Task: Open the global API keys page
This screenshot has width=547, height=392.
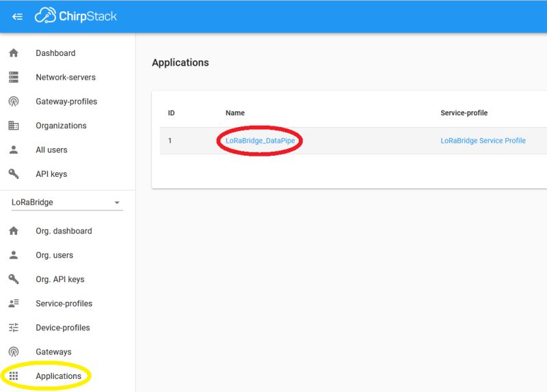Action: click(51, 174)
